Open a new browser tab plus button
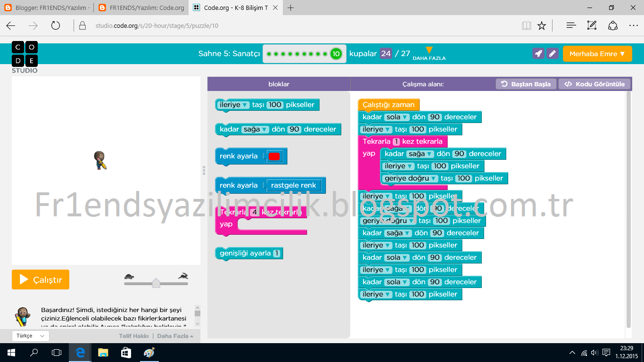The height and width of the screenshot is (362, 644). [291, 8]
